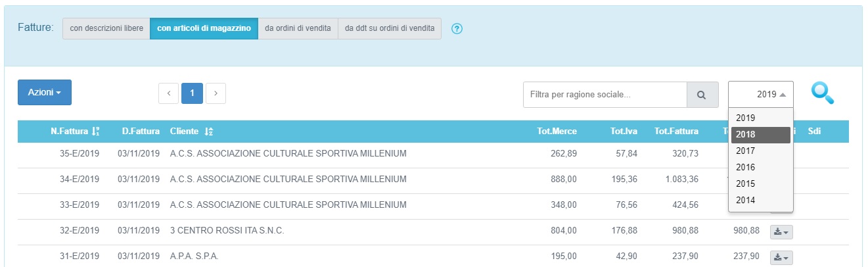This screenshot has height=267, width=868.
Task: Go to previous page arrow
Action: tap(168, 93)
